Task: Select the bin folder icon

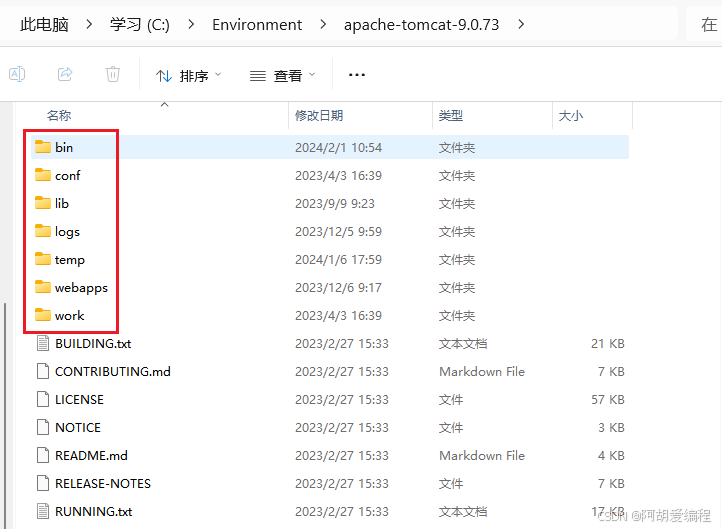Action: (x=43, y=147)
